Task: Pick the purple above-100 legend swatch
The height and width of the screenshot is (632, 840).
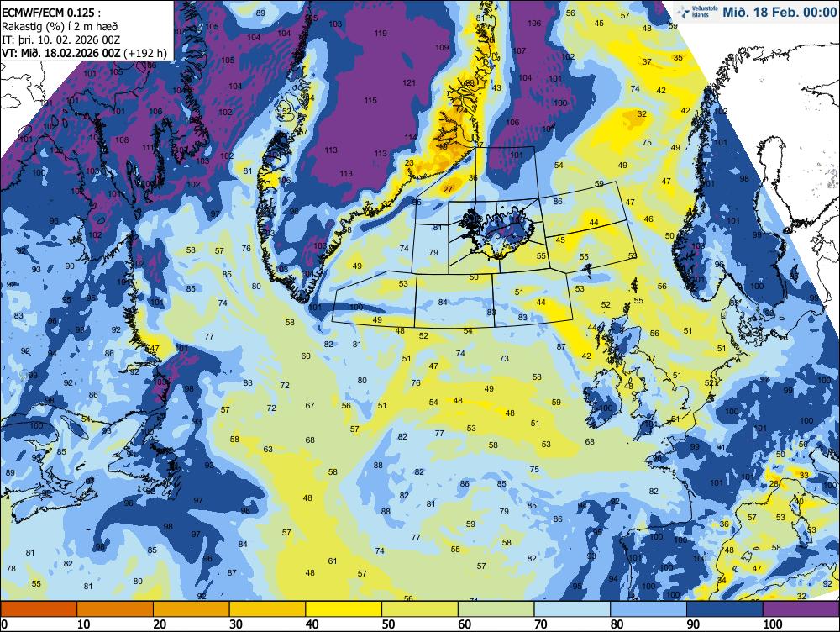Action: [x=801, y=608]
